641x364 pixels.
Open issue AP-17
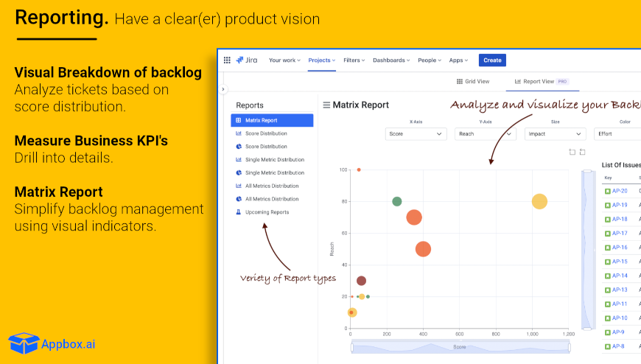(620, 233)
